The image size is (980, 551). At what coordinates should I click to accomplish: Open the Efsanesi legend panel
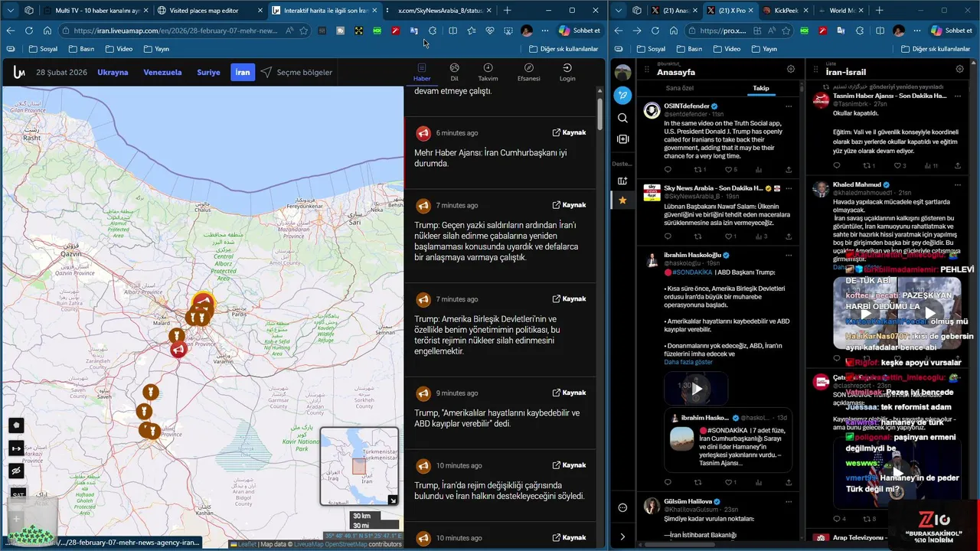point(528,72)
